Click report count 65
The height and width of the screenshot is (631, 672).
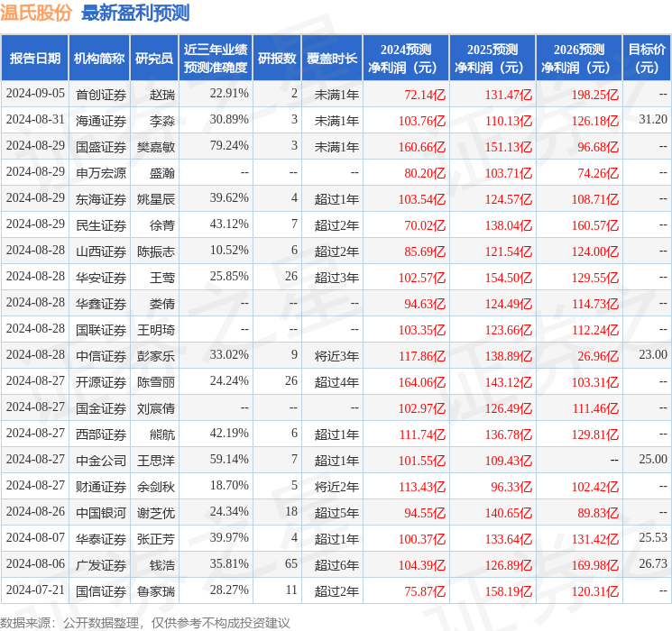pos(291,563)
